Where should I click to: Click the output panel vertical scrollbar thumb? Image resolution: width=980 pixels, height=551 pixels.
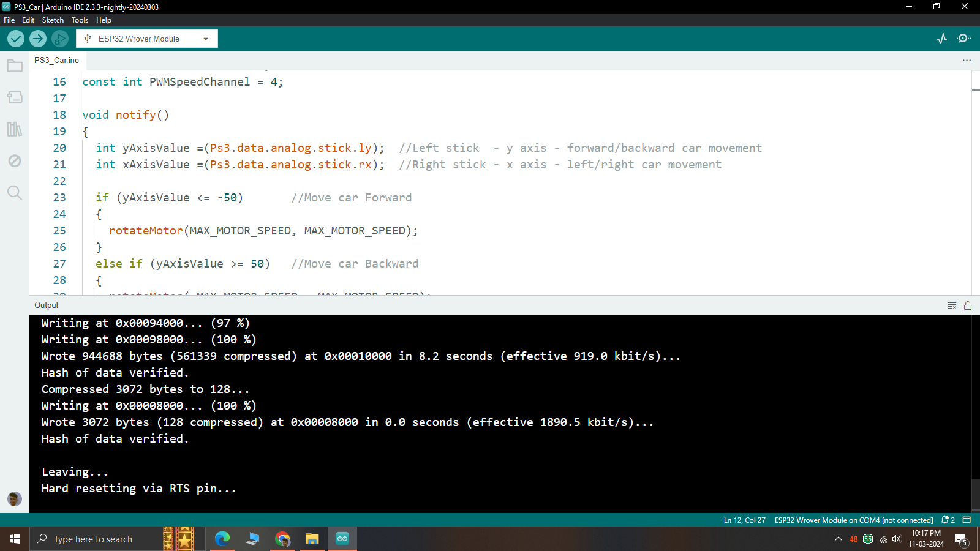(976, 495)
